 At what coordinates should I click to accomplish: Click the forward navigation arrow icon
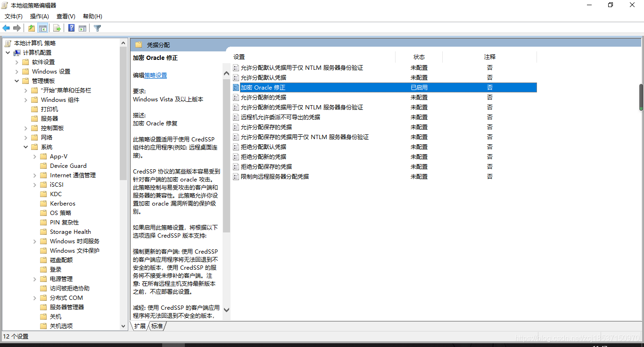[17, 28]
